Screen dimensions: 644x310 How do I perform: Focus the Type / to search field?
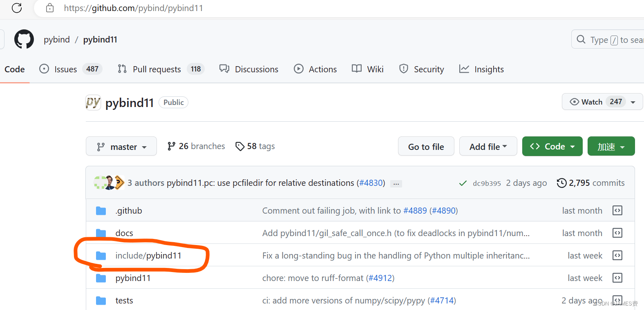(x=608, y=40)
